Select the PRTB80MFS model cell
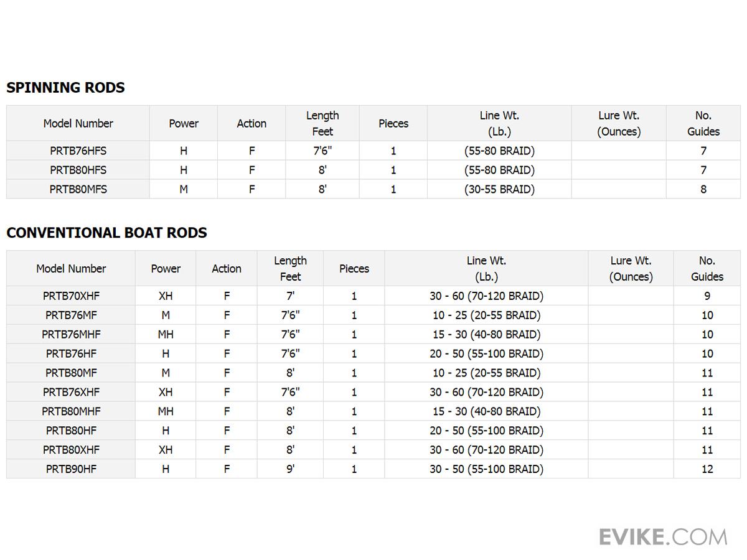The width and height of the screenshot is (747, 560). (x=78, y=189)
